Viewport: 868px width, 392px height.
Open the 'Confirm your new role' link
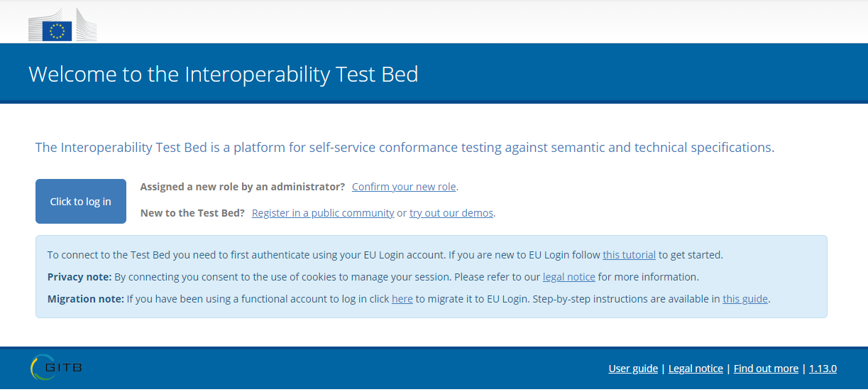coord(404,187)
